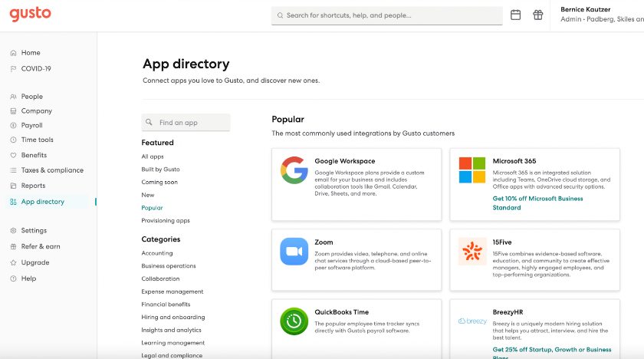This screenshot has height=359, width=644.
Task: Click the Gusto logo
Action: point(31,14)
